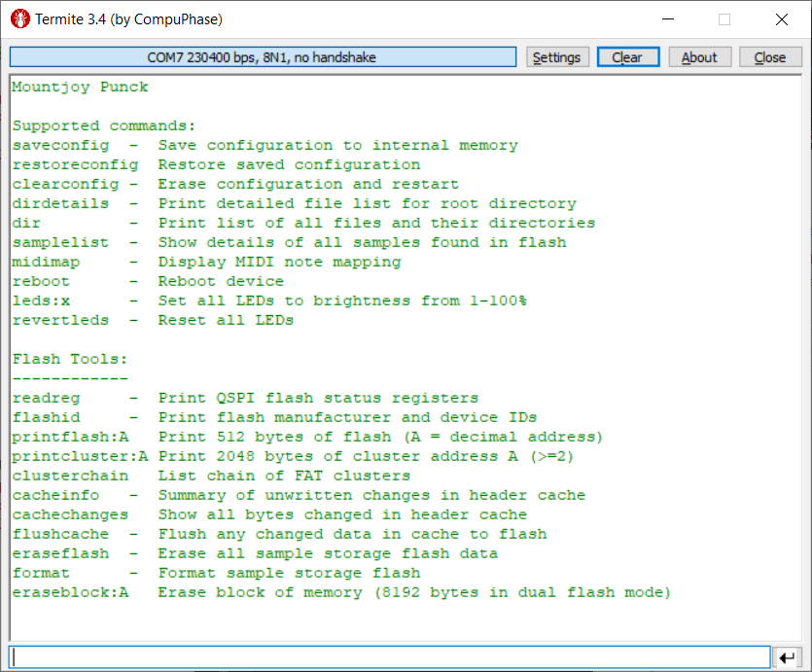Image resolution: width=812 pixels, height=672 pixels.
Task: Click 'Display MIDI note mapping' description
Action: tap(280, 262)
